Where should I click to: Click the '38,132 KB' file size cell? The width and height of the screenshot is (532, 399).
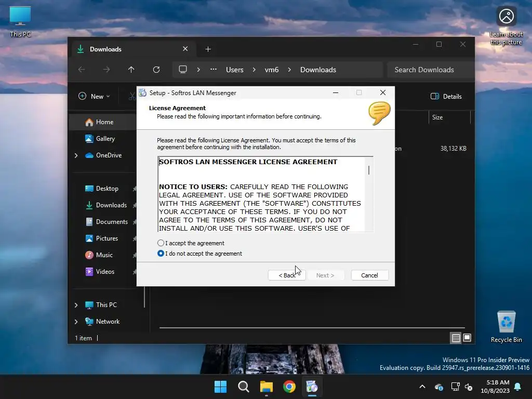point(453,148)
